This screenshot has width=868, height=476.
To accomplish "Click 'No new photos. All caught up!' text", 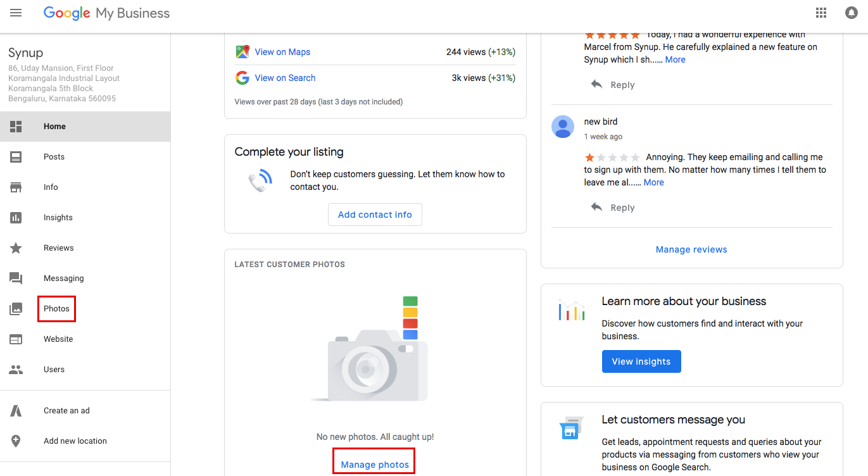I will 375,437.
